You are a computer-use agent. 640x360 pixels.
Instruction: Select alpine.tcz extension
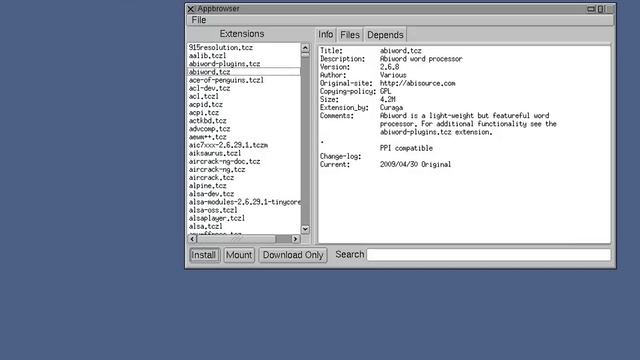coord(244,186)
